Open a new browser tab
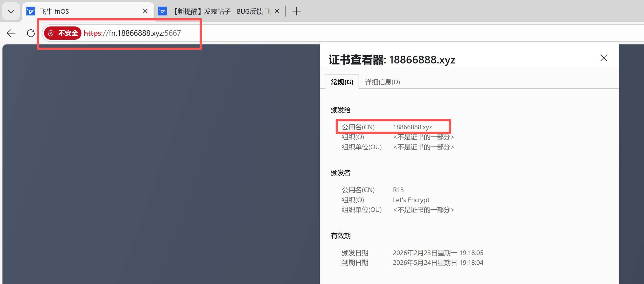 click(x=296, y=11)
